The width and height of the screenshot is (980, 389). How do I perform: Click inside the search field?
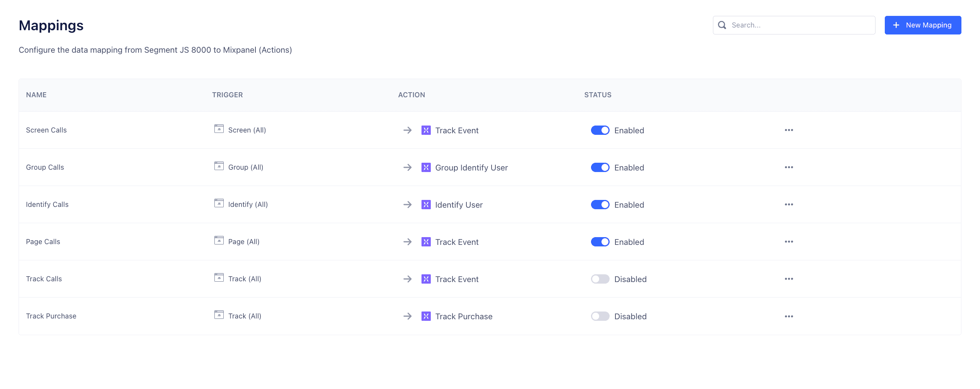(793, 25)
